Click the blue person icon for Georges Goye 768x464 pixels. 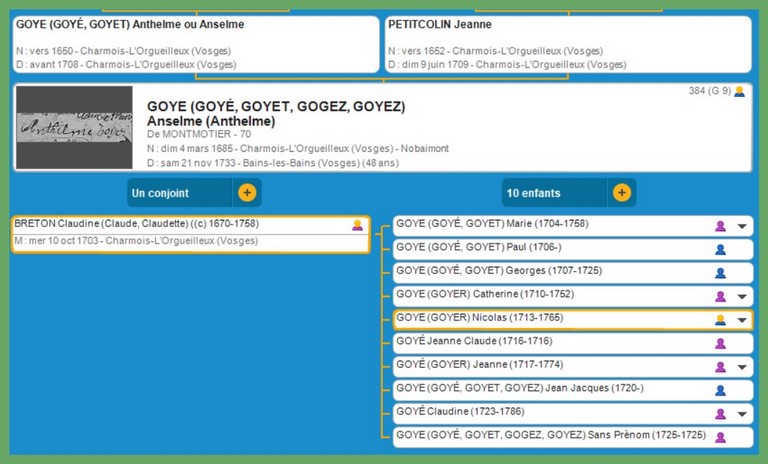pyautogui.click(x=720, y=273)
